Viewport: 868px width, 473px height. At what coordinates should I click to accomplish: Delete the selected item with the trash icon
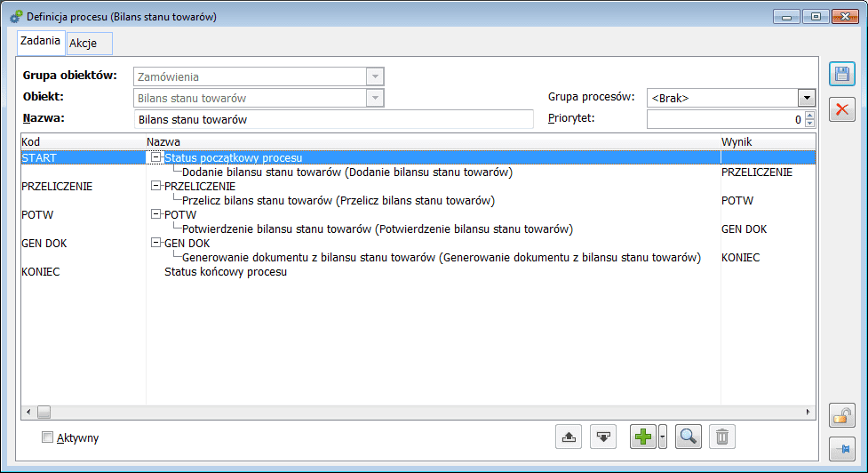tap(722, 437)
